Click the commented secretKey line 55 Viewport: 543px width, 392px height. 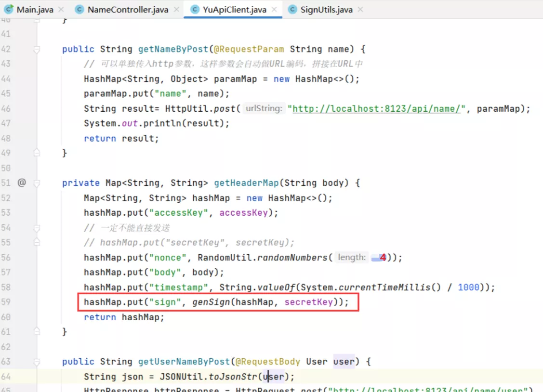[189, 242]
